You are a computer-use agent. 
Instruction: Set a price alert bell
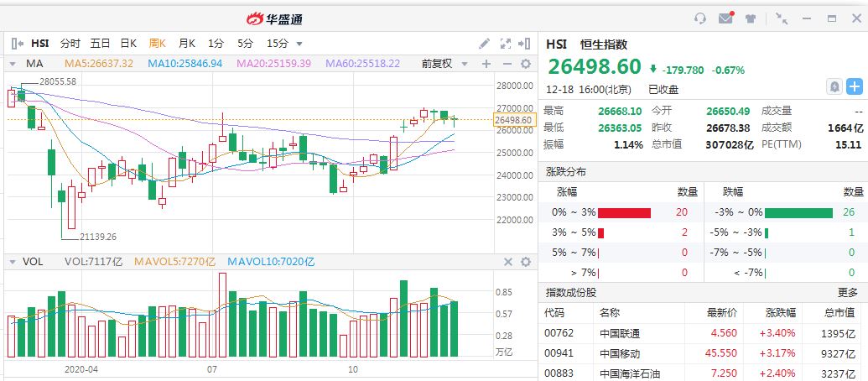834,86
